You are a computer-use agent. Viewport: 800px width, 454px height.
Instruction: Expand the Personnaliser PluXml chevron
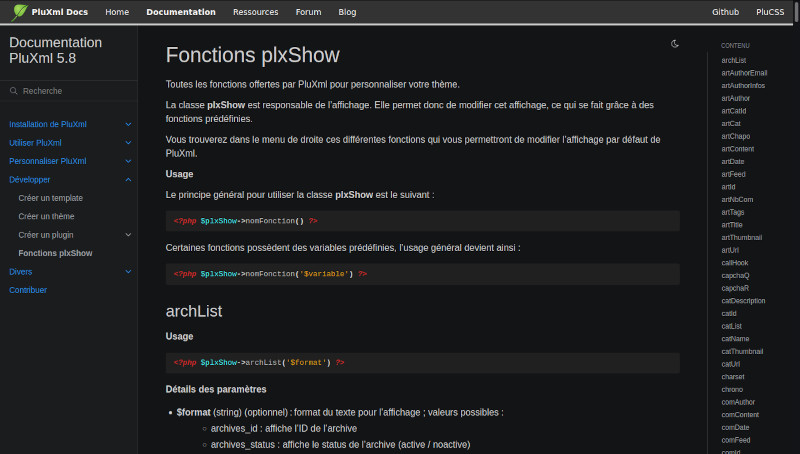click(128, 161)
